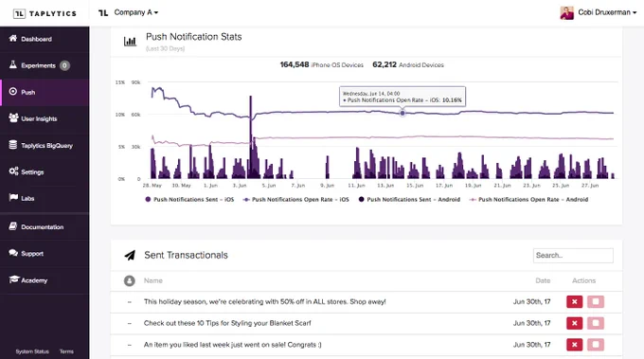
Task: Click the Settings gears icon
Action: tap(13, 171)
